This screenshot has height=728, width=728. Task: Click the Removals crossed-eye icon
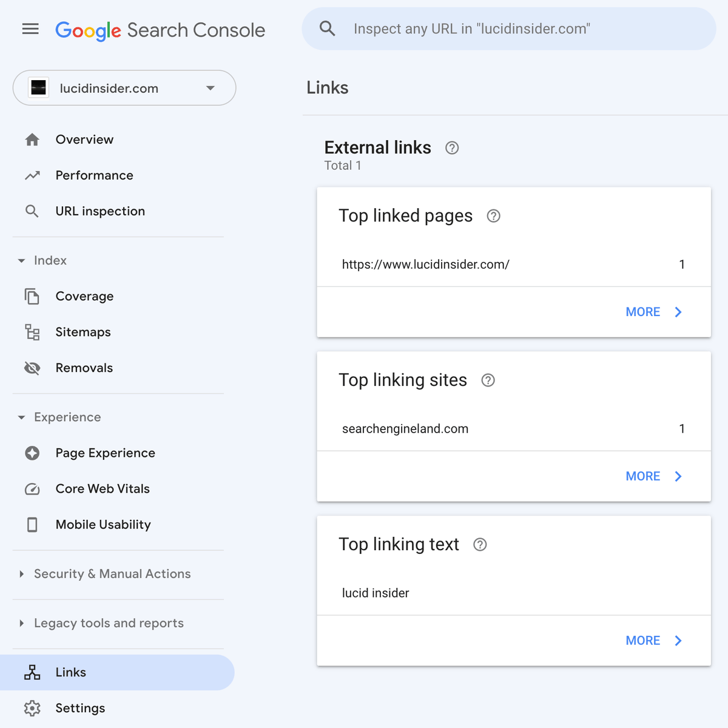32,368
